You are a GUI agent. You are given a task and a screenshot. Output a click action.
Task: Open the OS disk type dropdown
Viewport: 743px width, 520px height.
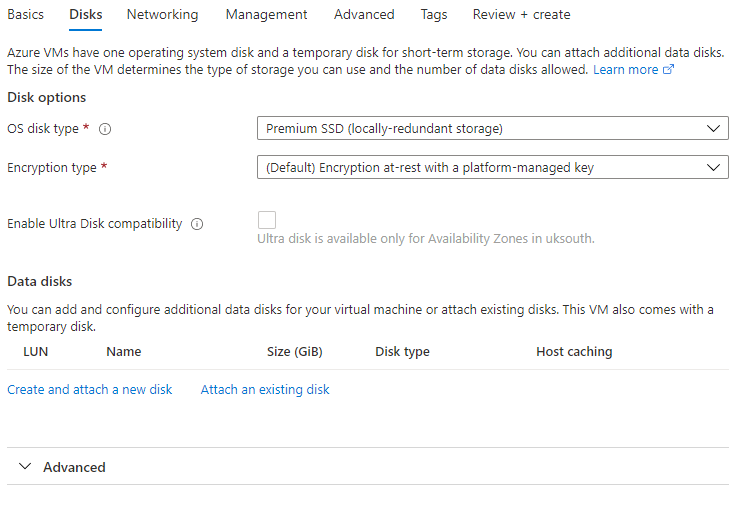[x=492, y=129]
